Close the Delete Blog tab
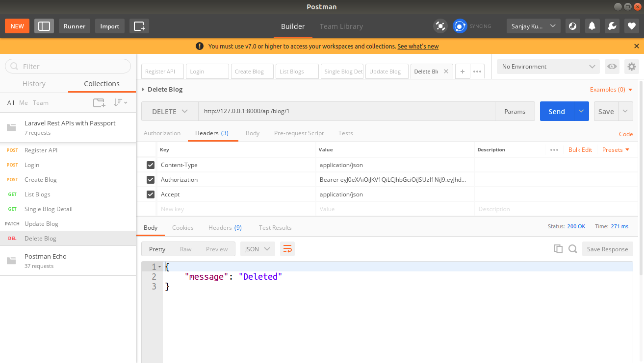The image size is (644, 363). click(446, 72)
